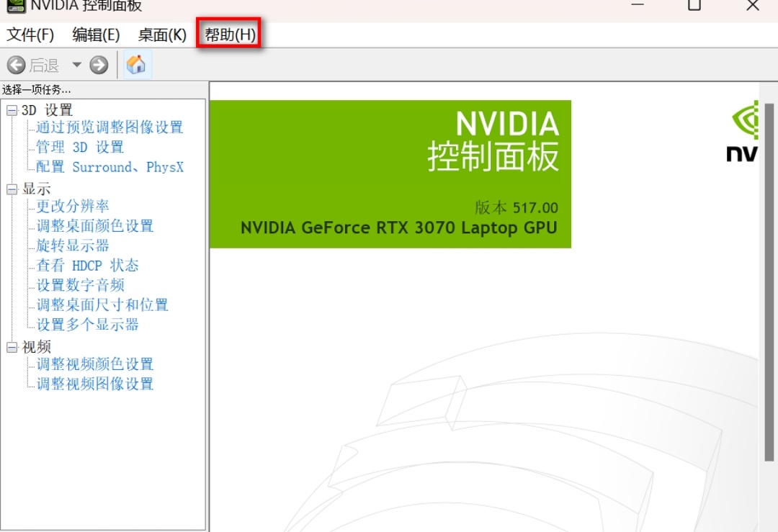Click the 视频 category label
The height and width of the screenshot is (532, 778).
(x=36, y=347)
